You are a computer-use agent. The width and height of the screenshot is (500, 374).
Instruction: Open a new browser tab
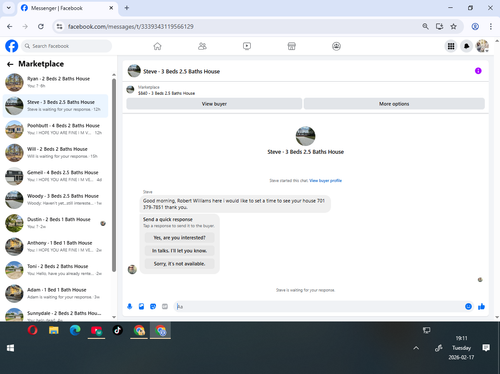pyautogui.click(x=127, y=8)
